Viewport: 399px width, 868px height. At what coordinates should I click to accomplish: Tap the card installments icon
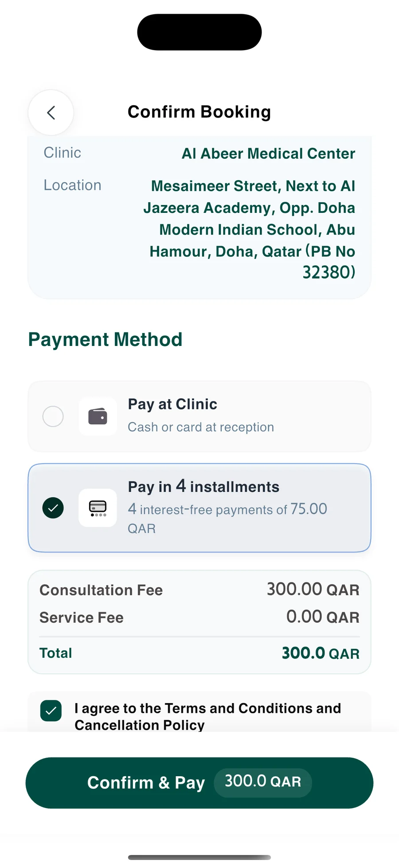(x=98, y=508)
